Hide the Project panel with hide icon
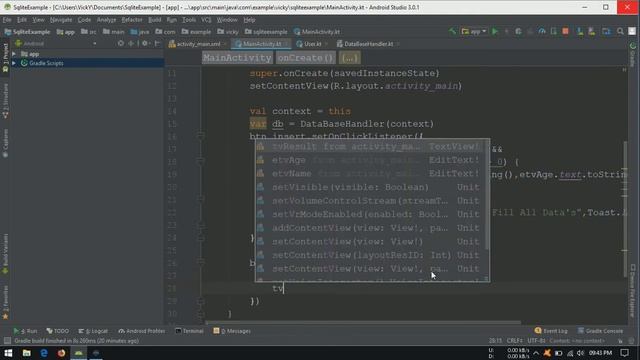Viewport: 640px width, 360px height. 157,43
